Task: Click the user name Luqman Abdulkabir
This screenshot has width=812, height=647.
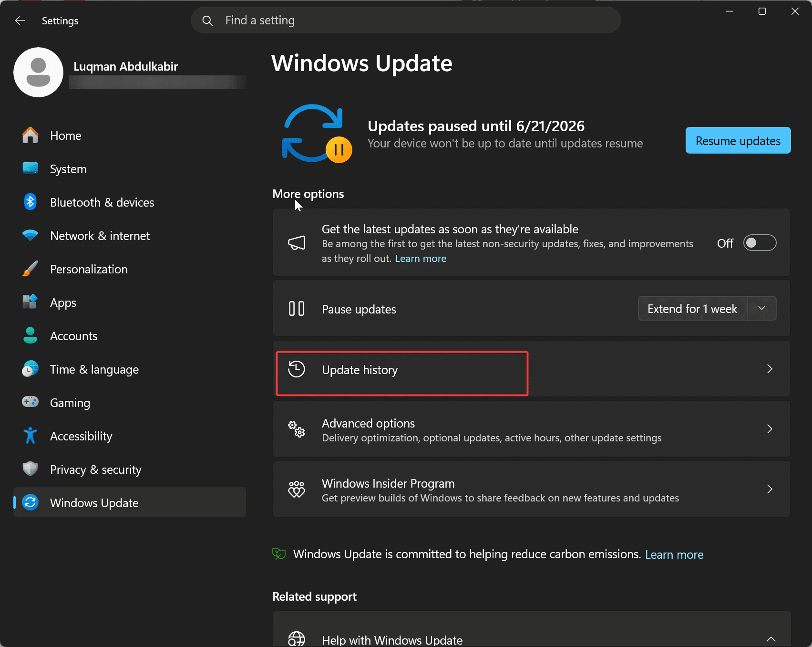Action: (125, 66)
